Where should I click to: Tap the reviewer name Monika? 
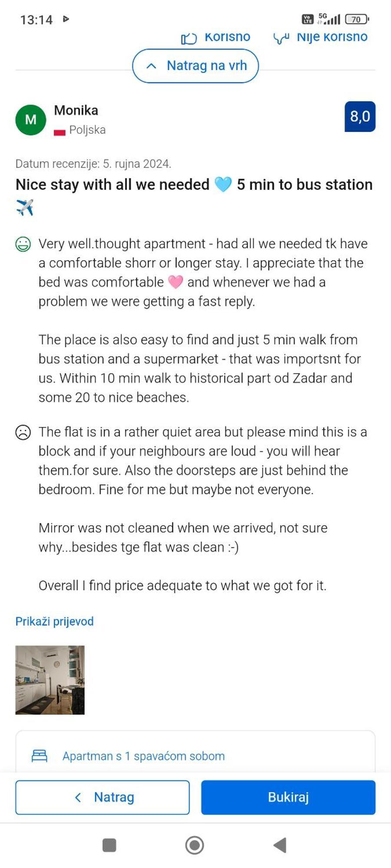tap(76, 110)
